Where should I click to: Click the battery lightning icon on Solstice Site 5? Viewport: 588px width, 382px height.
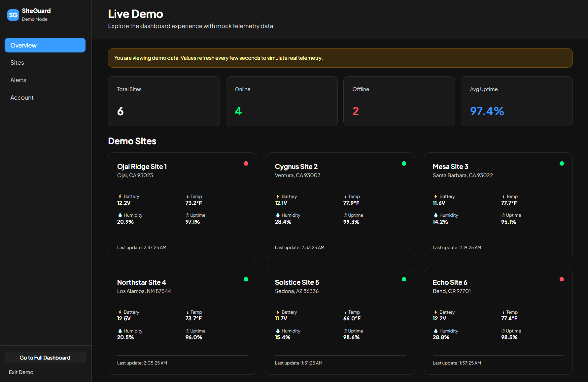[278, 312]
